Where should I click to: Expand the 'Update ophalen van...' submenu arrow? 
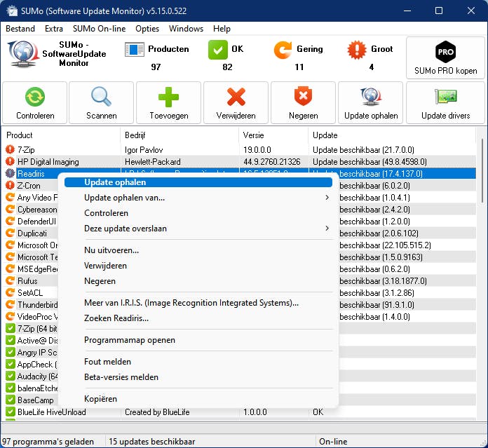(327, 198)
